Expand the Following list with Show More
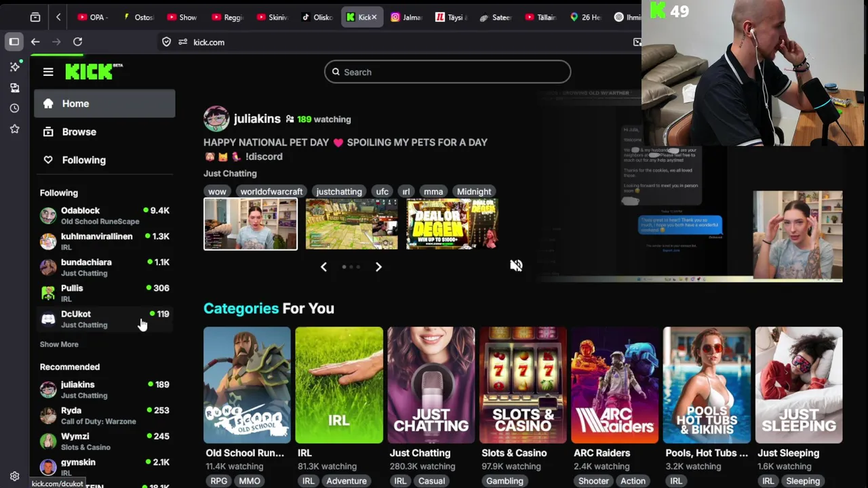Viewport: 868px width, 488px height. pos(59,344)
